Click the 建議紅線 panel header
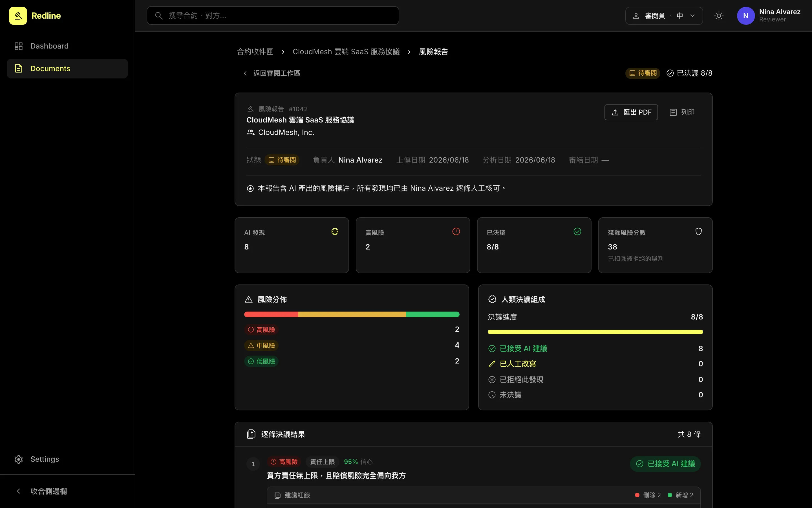The height and width of the screenshot is (508, 812). 484,495
